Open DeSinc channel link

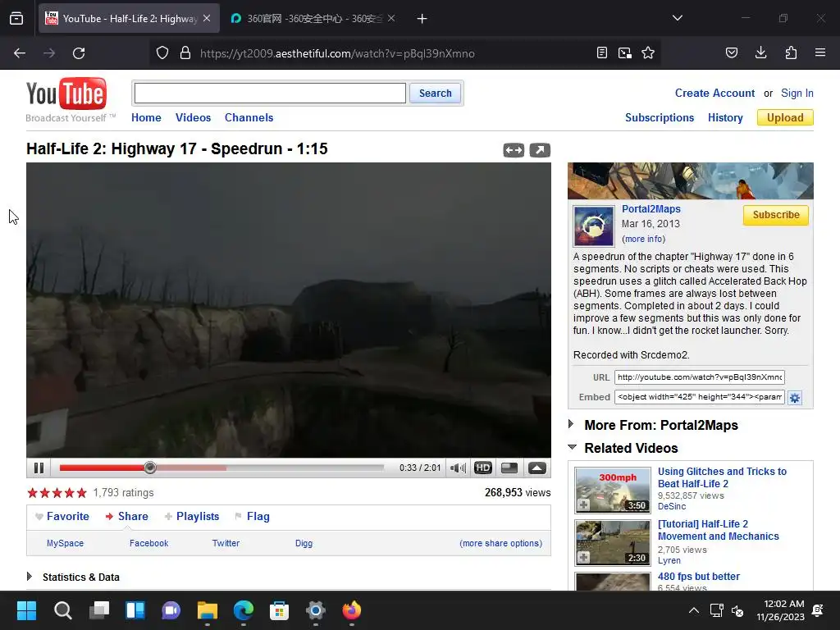tap(672, 506)
